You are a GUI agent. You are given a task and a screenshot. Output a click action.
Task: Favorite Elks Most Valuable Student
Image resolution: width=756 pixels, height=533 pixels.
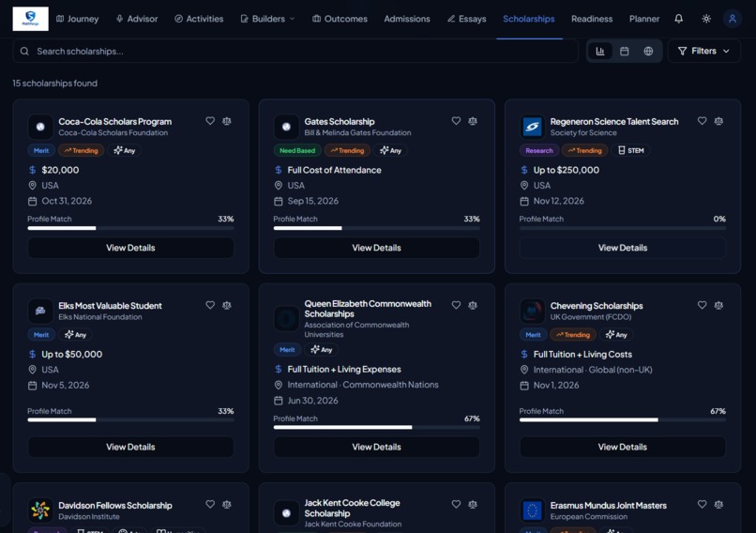pos(210,305)
